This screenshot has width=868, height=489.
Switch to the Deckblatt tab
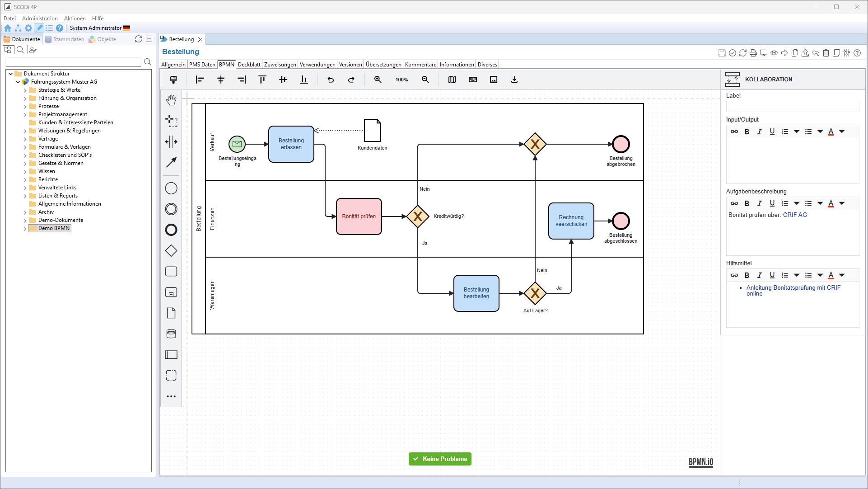click(x=249, y=65)
